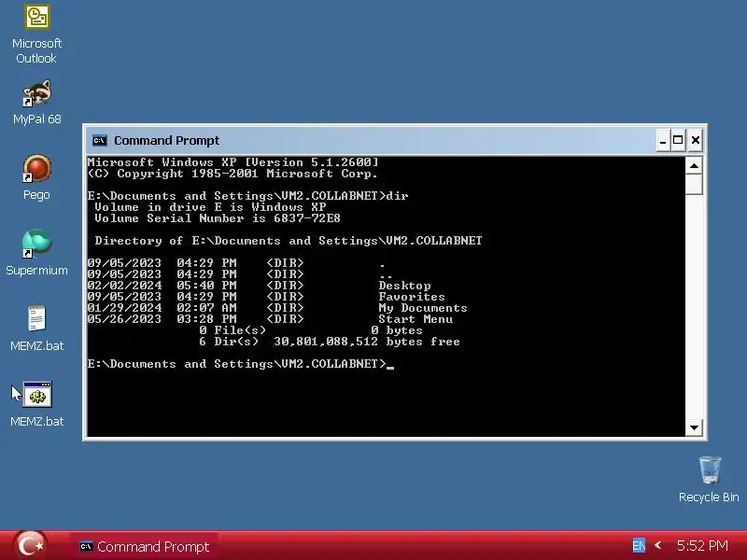Click the 'Volume in drive E is Windows XP' line
Screen dimensions: 747x560
pos(210,207)
